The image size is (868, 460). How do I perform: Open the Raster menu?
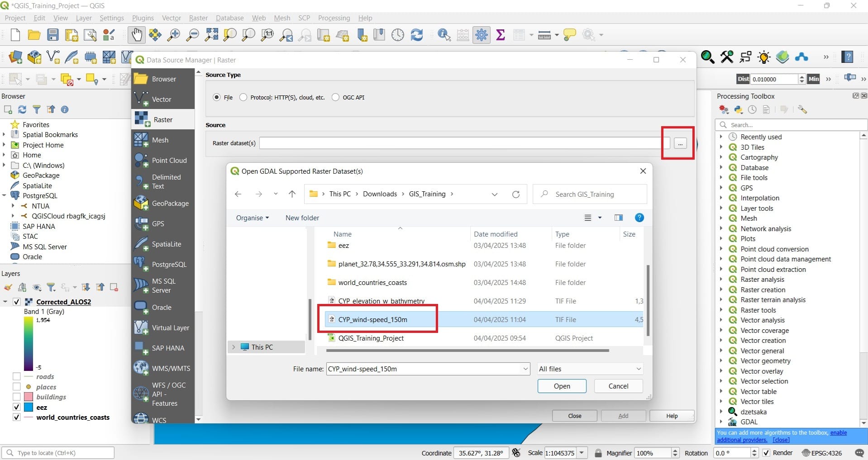point(198,18)
